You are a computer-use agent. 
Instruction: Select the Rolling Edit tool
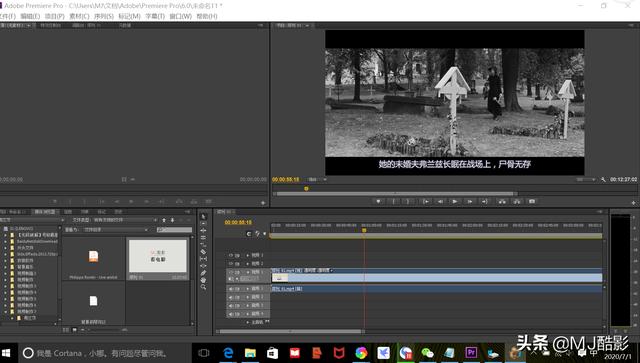point(203,238)
